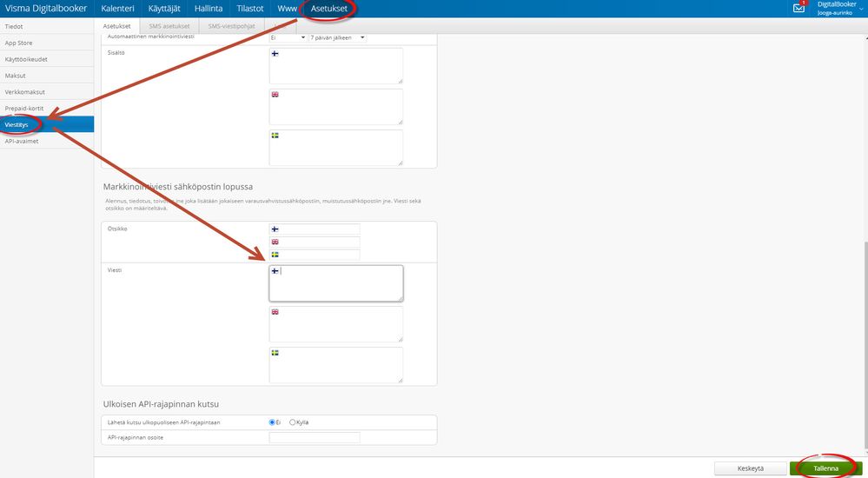The image size is (868, 478).
Task: Focus the Swedish Viesti text area
Action: (336, 366)
